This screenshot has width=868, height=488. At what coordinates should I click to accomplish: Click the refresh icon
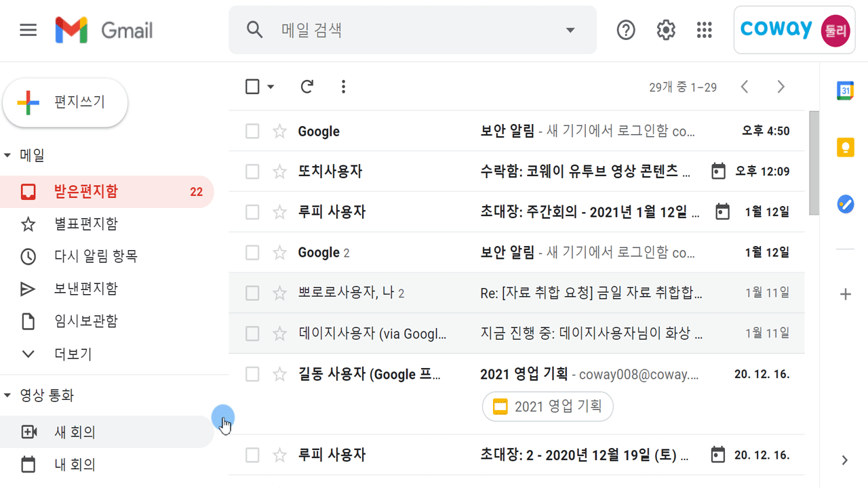(307, 87)
